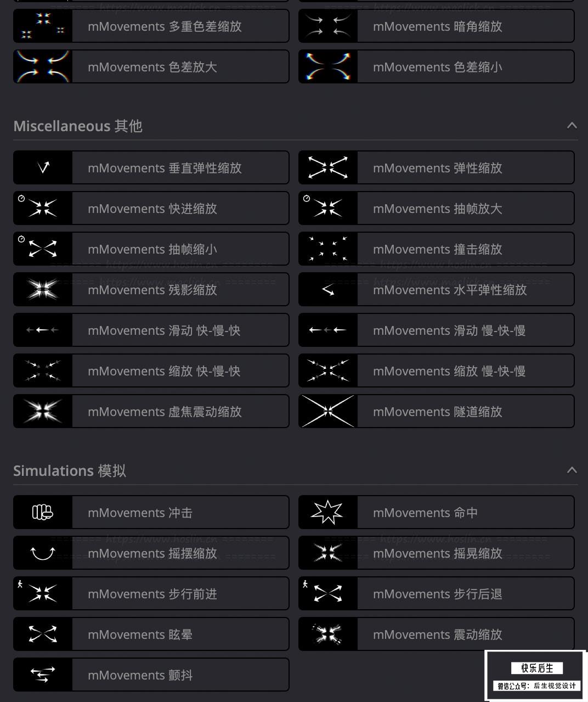Choose mMovements 滑动 快-慢-快 preset
The height and width of the screenshot is (702, 588).
click(x=151, y=330)
